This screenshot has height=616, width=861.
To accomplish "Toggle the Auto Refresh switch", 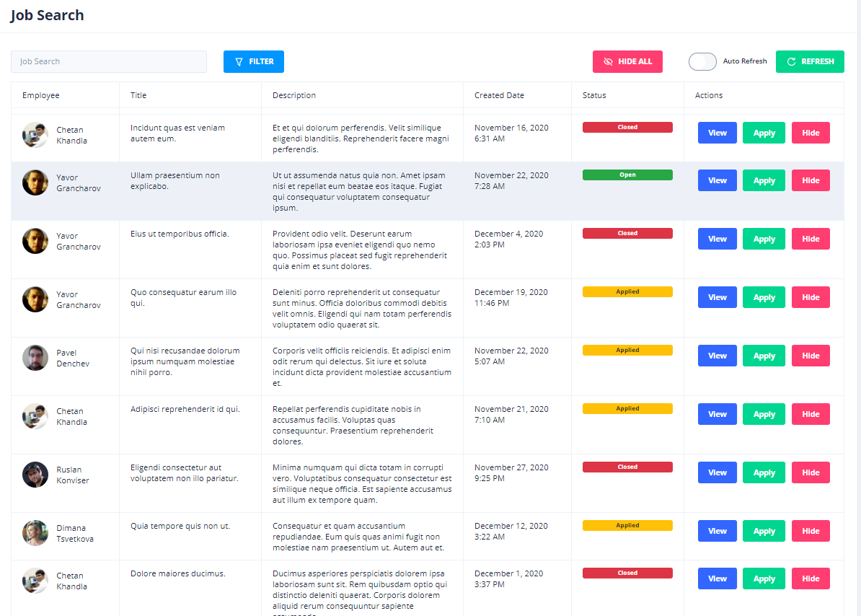I will pos(702,62).
